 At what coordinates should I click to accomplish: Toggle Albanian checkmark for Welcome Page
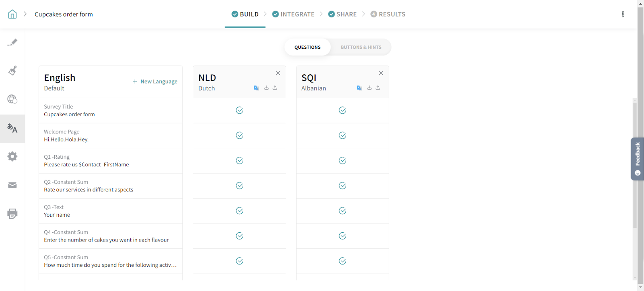point(343,135)
